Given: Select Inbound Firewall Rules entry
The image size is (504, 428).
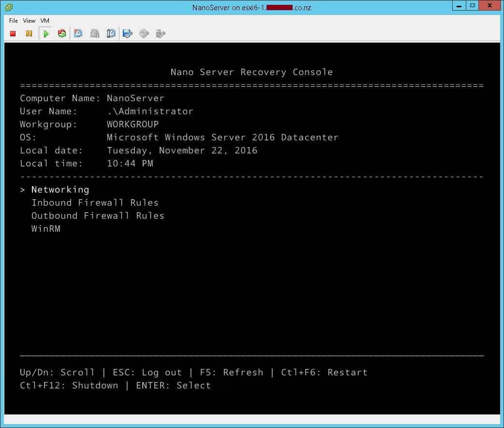Looking at the screenshot, I should [x=95, y=203].
